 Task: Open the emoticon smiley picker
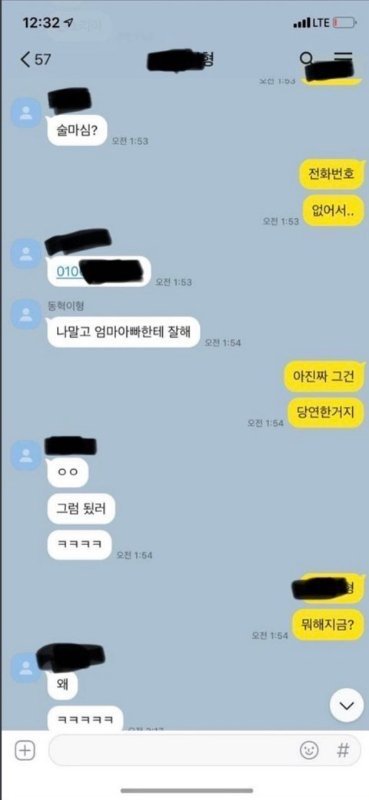point(309,751)
